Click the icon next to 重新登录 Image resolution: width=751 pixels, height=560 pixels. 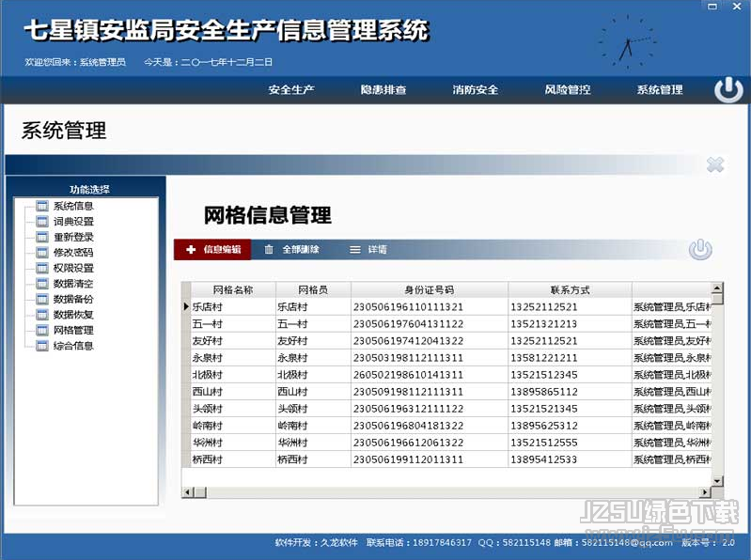pos(42,237)
